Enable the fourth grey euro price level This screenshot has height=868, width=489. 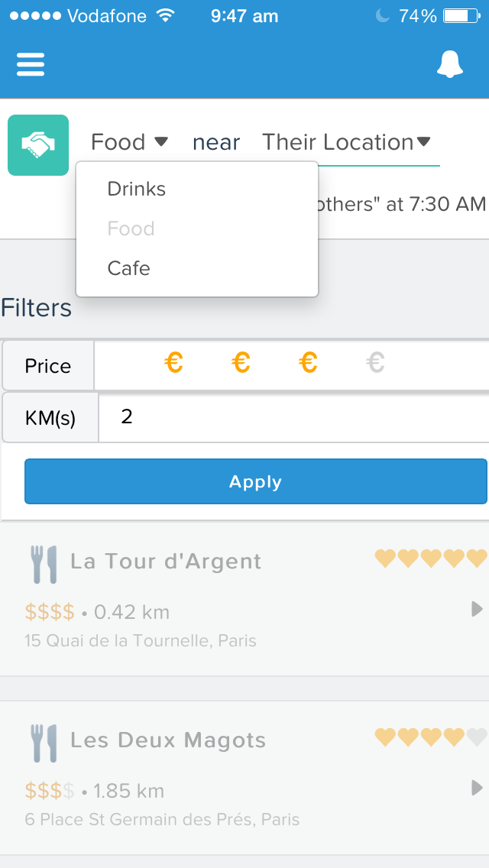(375, 363)
